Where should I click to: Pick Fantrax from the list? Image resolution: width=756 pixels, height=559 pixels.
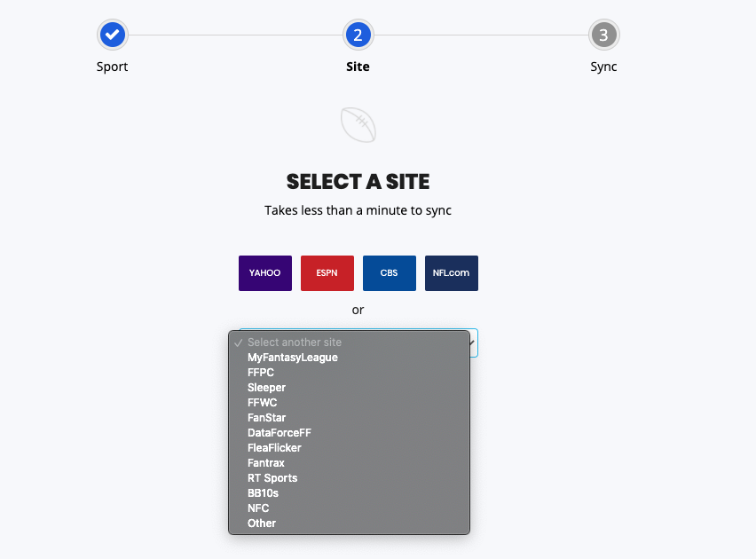[349, 463]
